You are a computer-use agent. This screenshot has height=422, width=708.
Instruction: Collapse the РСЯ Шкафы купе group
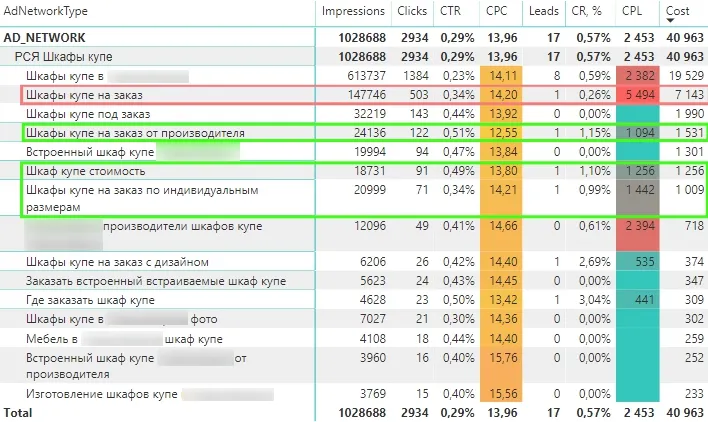(63, 57)
